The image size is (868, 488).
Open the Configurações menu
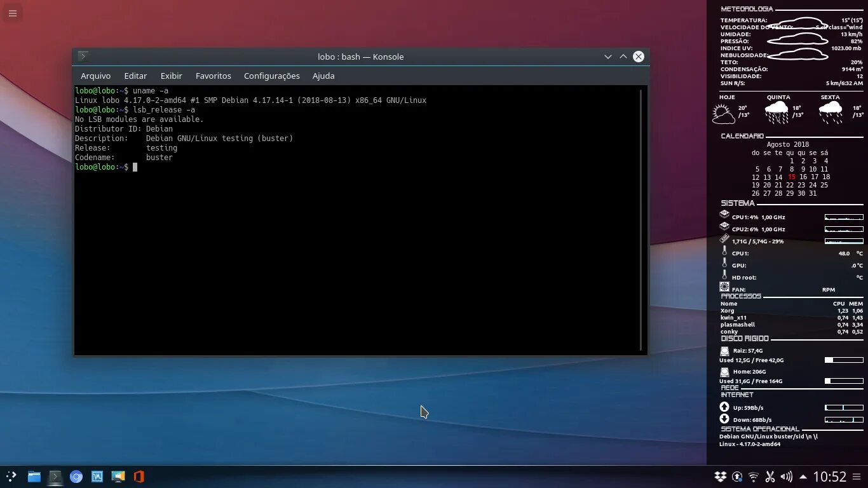click(x=271, y=76)
